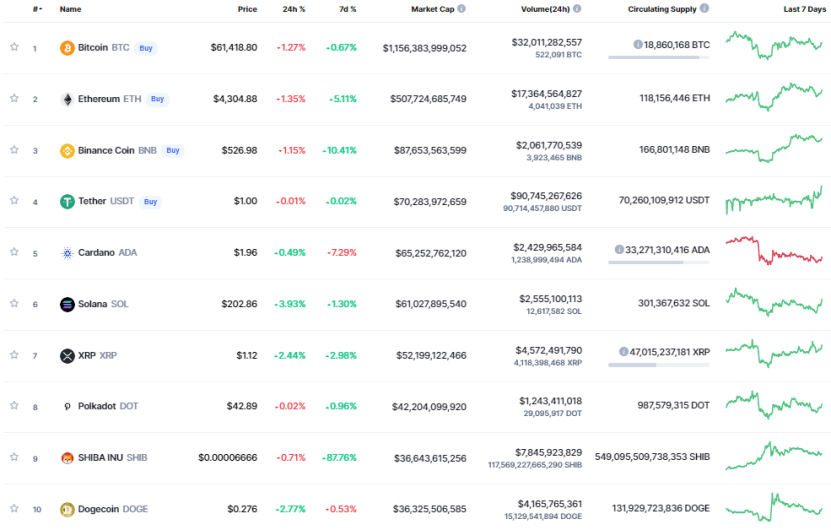Click the SHIBA INU logo icon

coord(67,458)
